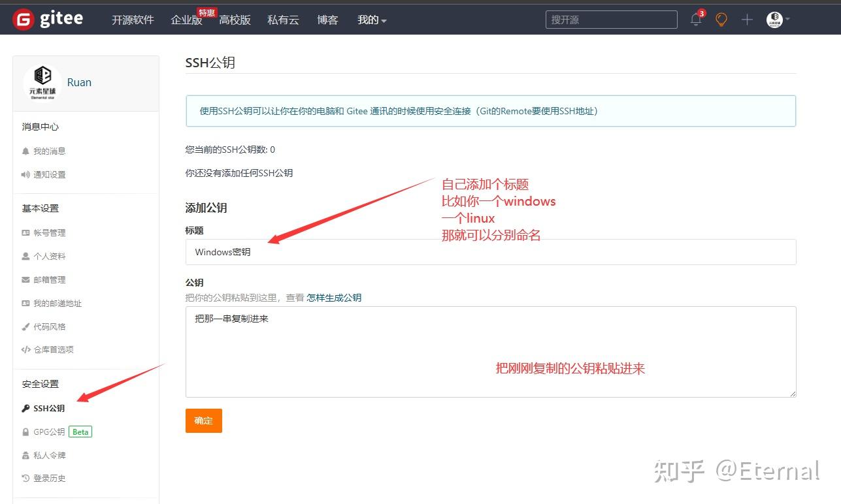Select 开源软件 in the top menu

point(133,20)
